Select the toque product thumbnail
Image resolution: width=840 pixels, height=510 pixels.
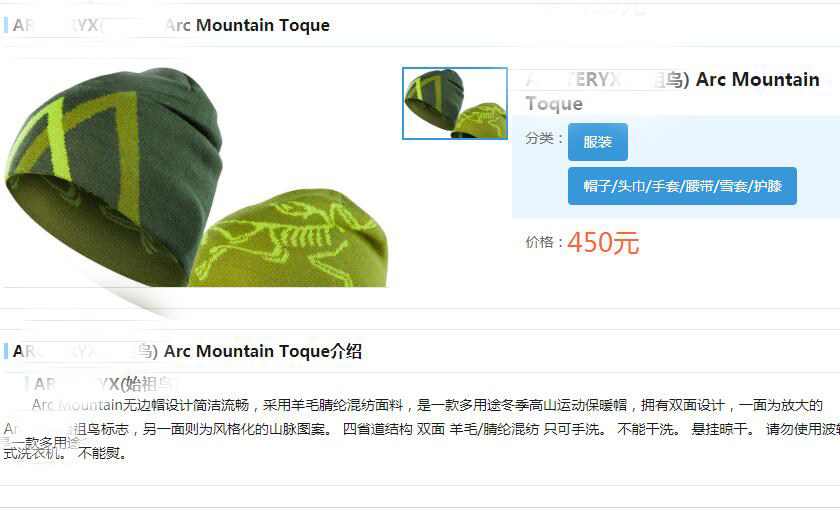455,103
